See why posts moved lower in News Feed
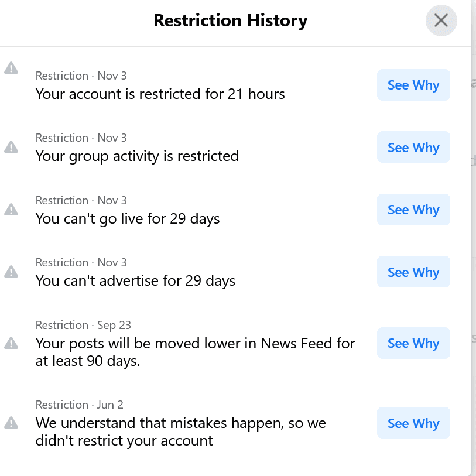This screenshot has width=476, height=476. point(413,343)
